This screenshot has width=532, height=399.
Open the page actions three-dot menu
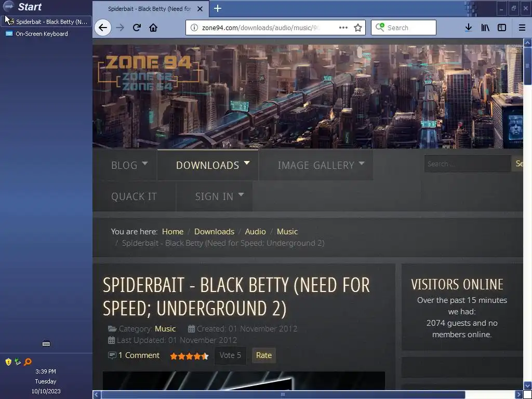(x=343, y=28)
